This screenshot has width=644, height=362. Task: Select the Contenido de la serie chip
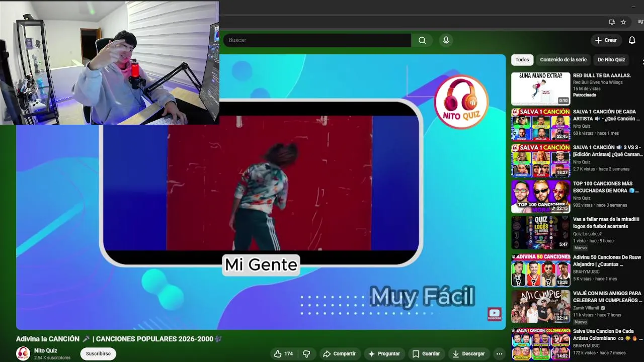(x=563, y=60)
